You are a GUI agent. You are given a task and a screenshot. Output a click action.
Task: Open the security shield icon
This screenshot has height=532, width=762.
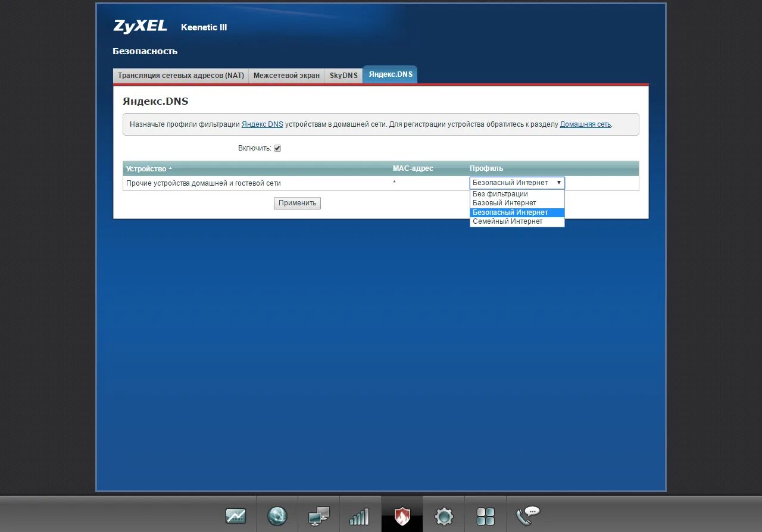click(x=402, y=515)
